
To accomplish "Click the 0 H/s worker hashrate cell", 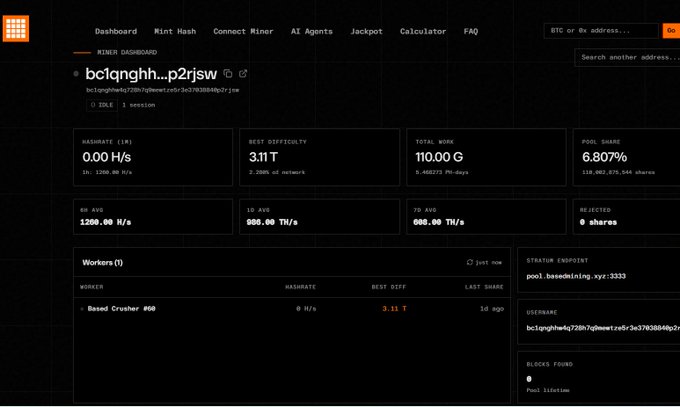I will tap(306, 309).
